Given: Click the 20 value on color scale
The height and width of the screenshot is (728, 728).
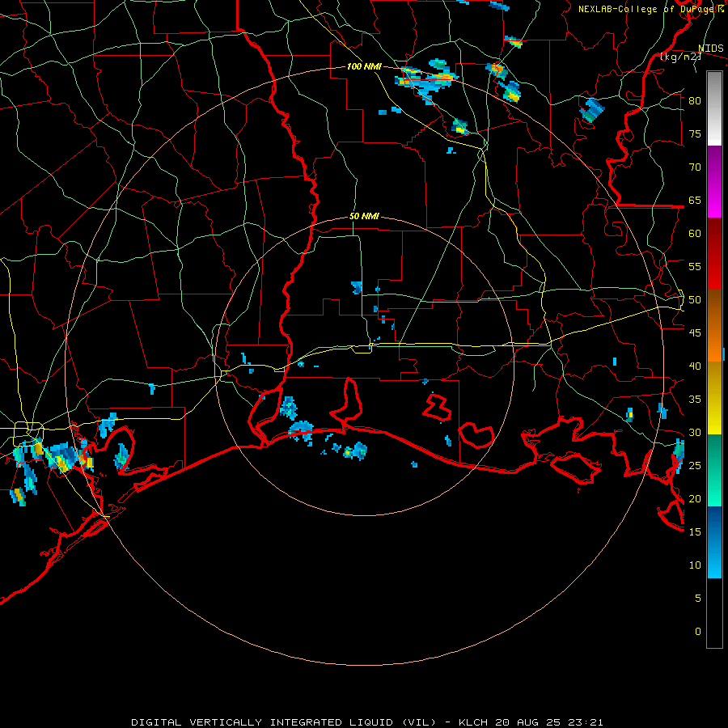Looking at the screenshot, I should [695, 498].
